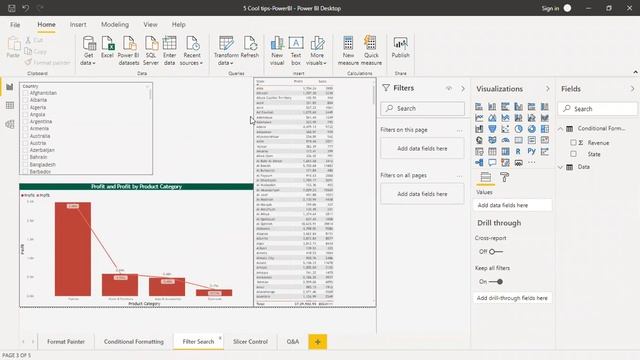
Task: Select the Q&A visual icon
Action: (x=492, y=162)
